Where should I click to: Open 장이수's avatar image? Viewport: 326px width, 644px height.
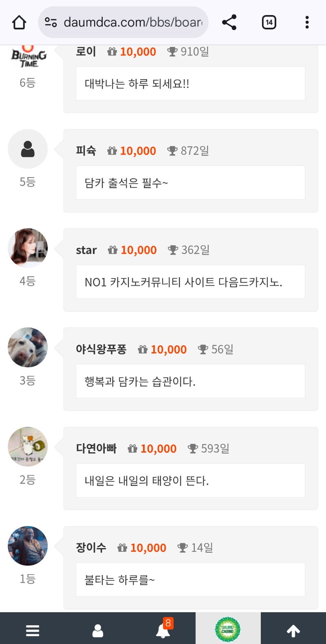pos(28,546)
